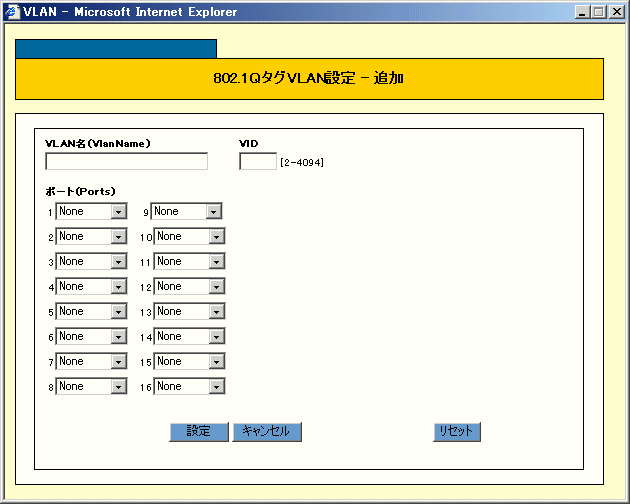Select the port 4 dropdown
The image size is (630, 504).
click(91, 287)
